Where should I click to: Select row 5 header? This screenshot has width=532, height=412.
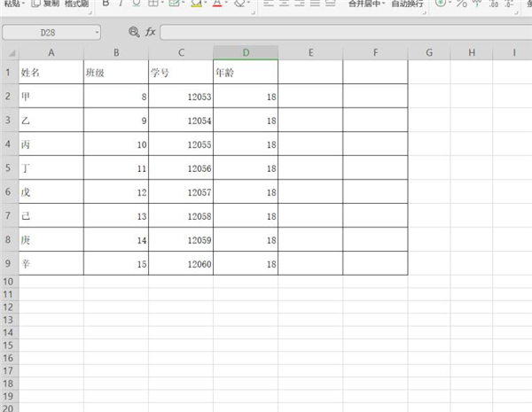8,167
